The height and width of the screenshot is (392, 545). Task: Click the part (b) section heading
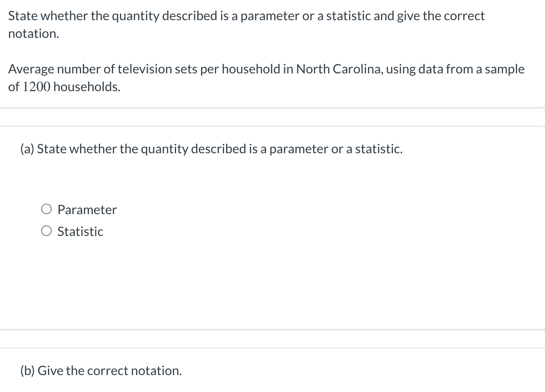pos(101,370)
